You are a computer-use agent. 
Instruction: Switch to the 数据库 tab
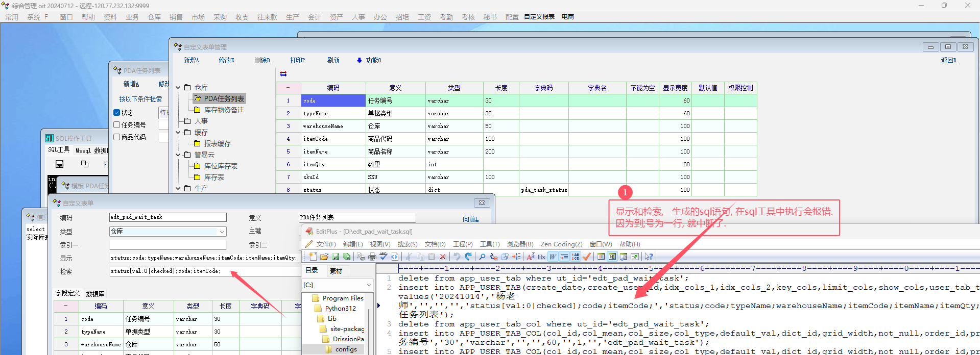click(95, 294)
